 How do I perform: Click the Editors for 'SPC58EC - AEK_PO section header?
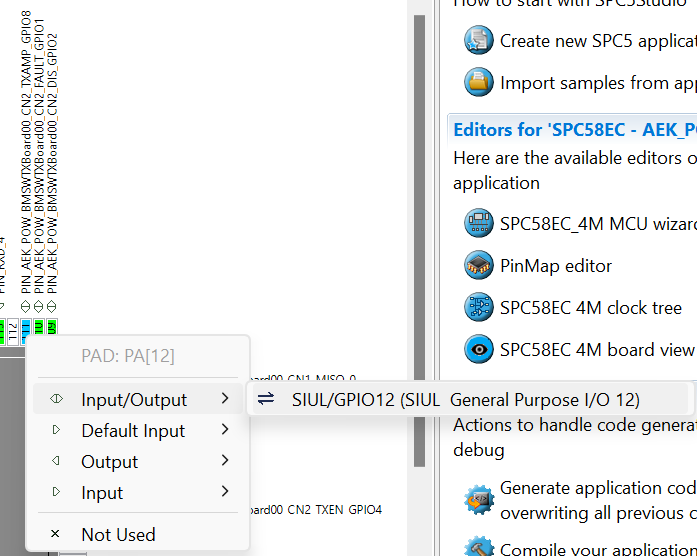click(575, 130)
